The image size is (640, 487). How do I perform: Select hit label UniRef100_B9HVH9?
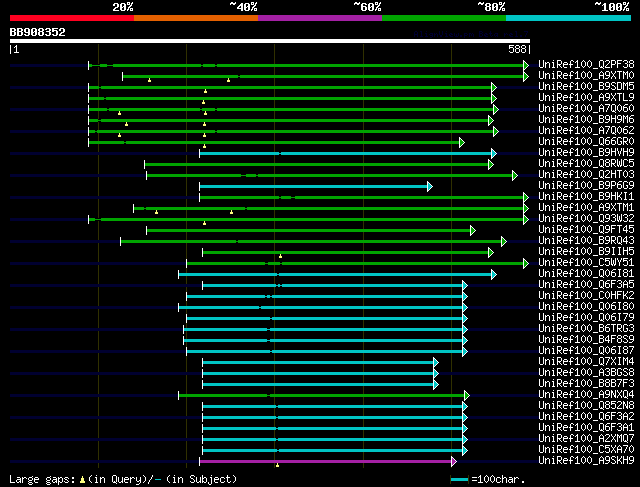[586, 152]
